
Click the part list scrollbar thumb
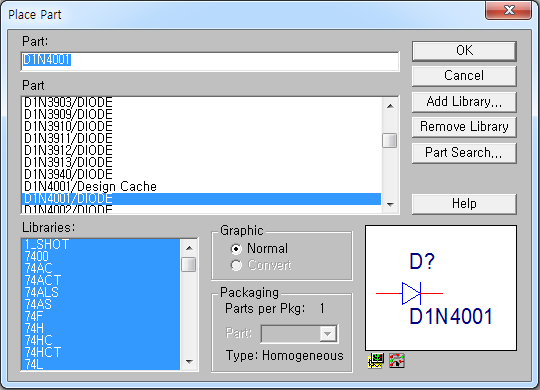[390, 141]
